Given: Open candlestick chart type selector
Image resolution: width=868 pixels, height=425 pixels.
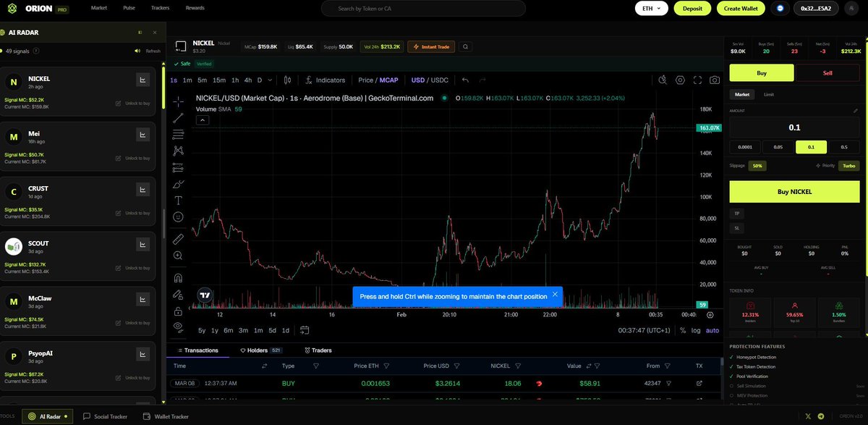Looking at the screenshot, I should [x=287, y=80].
